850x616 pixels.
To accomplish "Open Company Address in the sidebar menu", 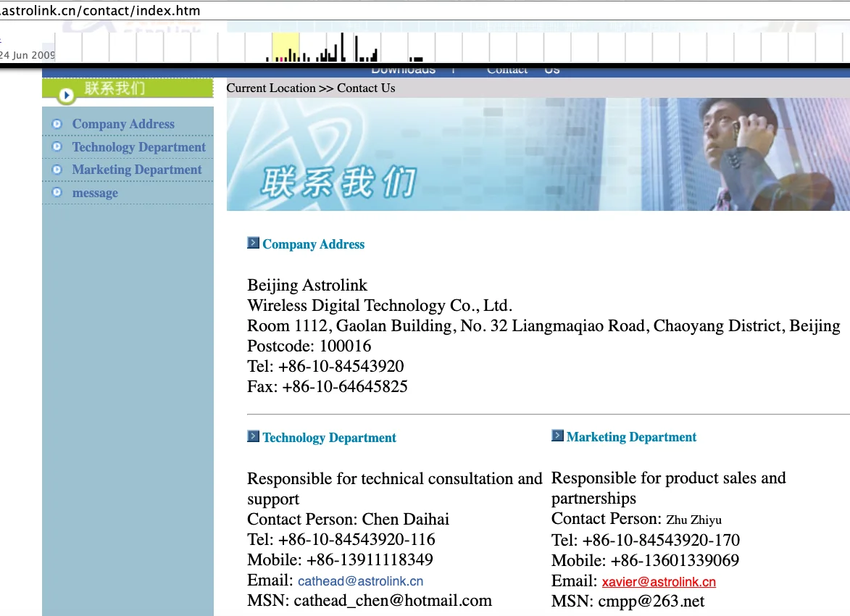I will pyautogui.click(x=123, y=124).
